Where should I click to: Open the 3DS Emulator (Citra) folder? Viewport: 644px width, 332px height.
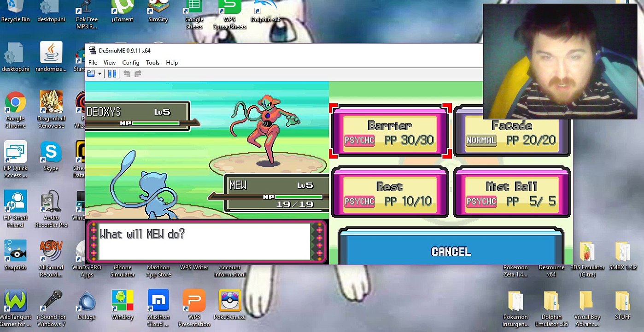tap(587, 258)
